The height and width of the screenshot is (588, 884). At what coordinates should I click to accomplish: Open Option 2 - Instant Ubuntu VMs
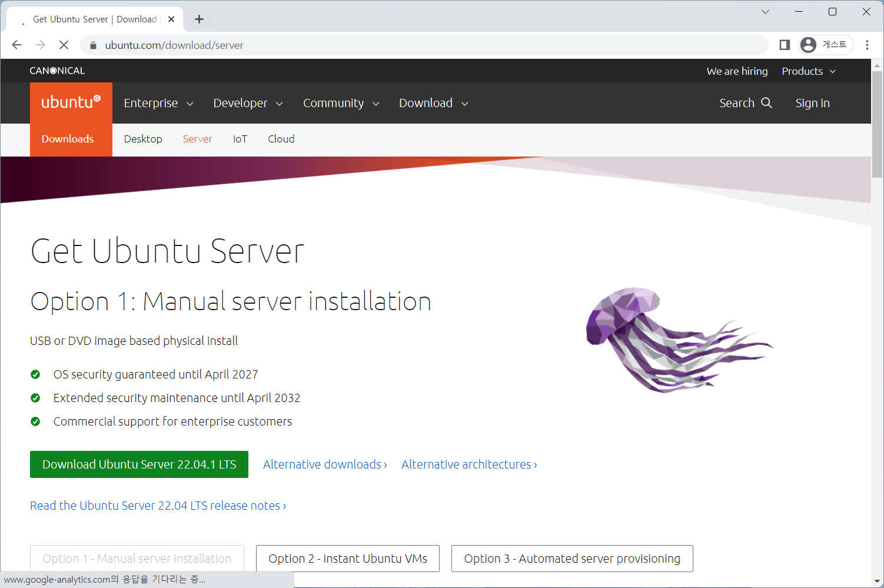347,559
